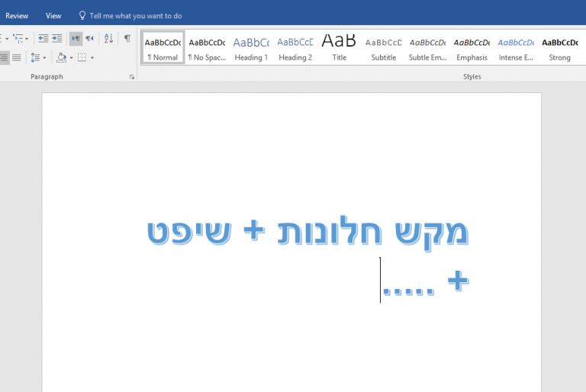586x392 pixels.
Task: Apply the Title style
Action: click(340, 48)
